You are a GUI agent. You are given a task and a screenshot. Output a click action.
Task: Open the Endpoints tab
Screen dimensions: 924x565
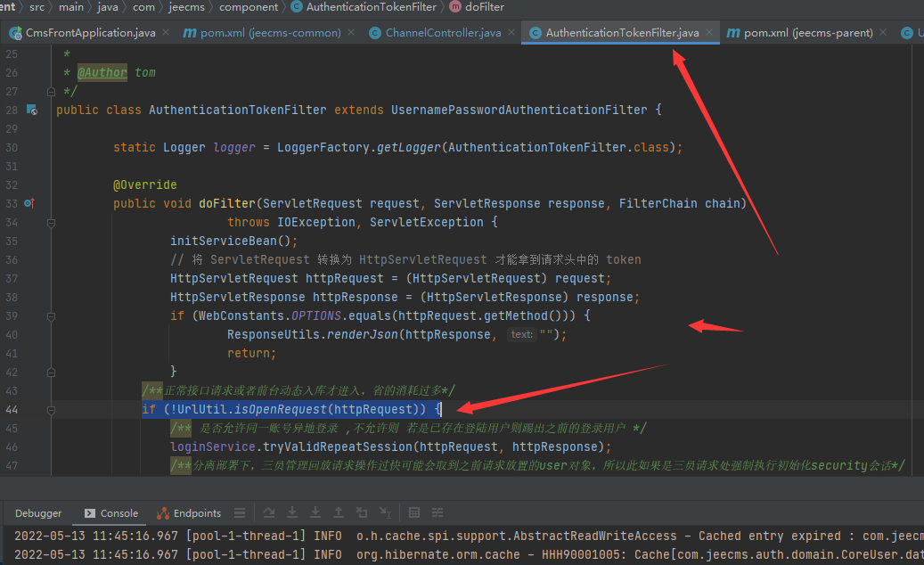[x=189, y=513]
